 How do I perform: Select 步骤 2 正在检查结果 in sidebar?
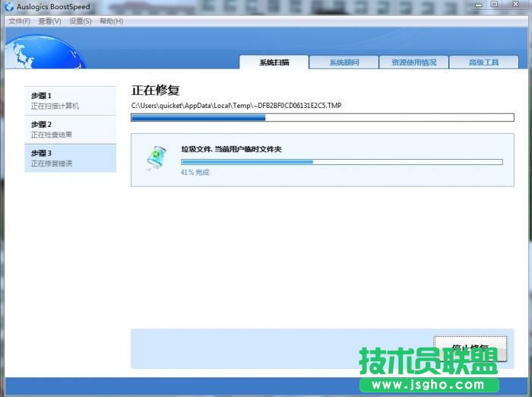click(70, 129)
